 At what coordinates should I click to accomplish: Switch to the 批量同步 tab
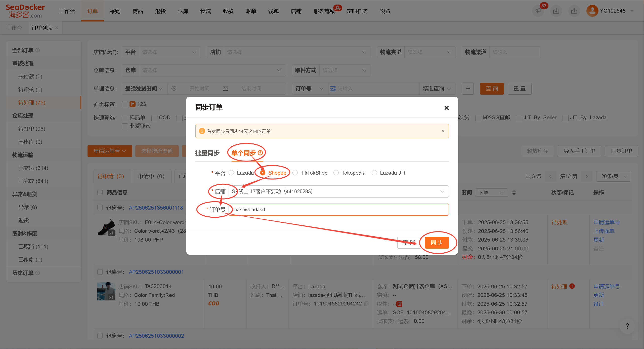pos(207,153)
